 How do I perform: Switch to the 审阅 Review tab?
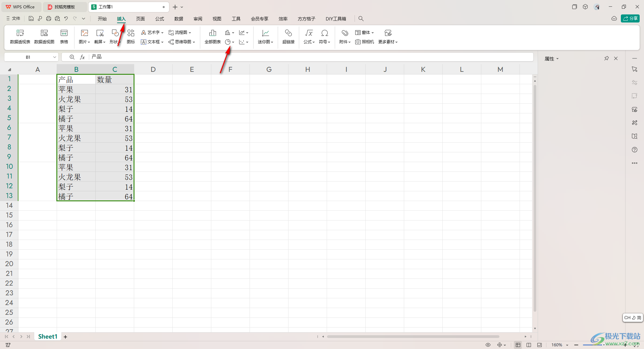(198, 19)
